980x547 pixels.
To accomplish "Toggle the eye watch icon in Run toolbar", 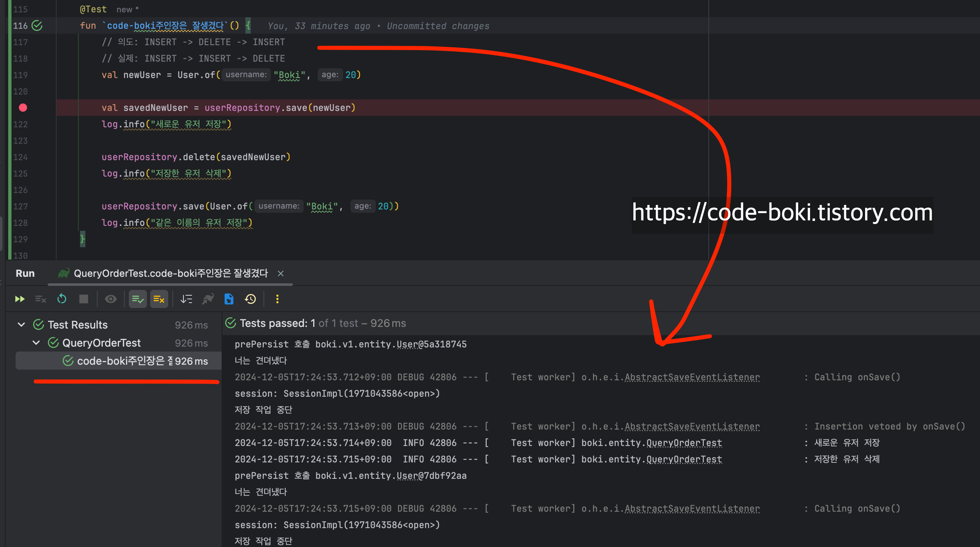I will 110,299.
